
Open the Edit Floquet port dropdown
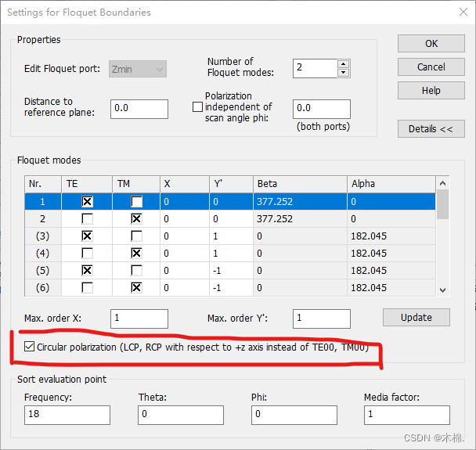(x=138, y=69)
